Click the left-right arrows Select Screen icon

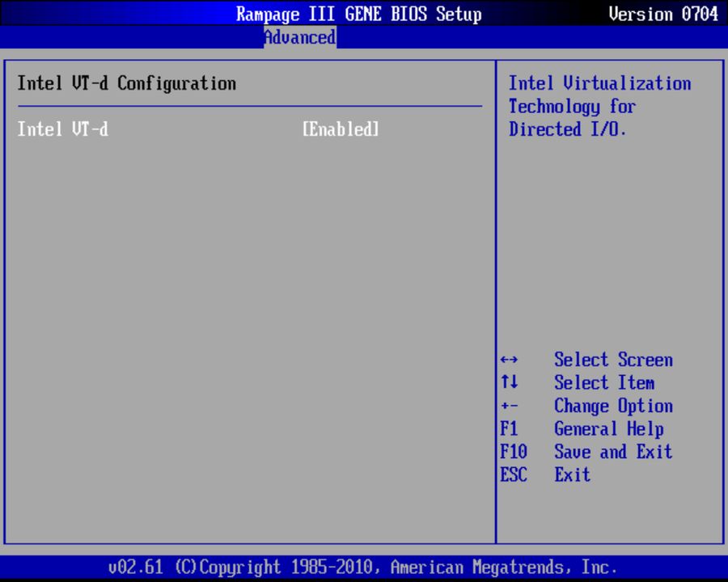coord(510,360)
